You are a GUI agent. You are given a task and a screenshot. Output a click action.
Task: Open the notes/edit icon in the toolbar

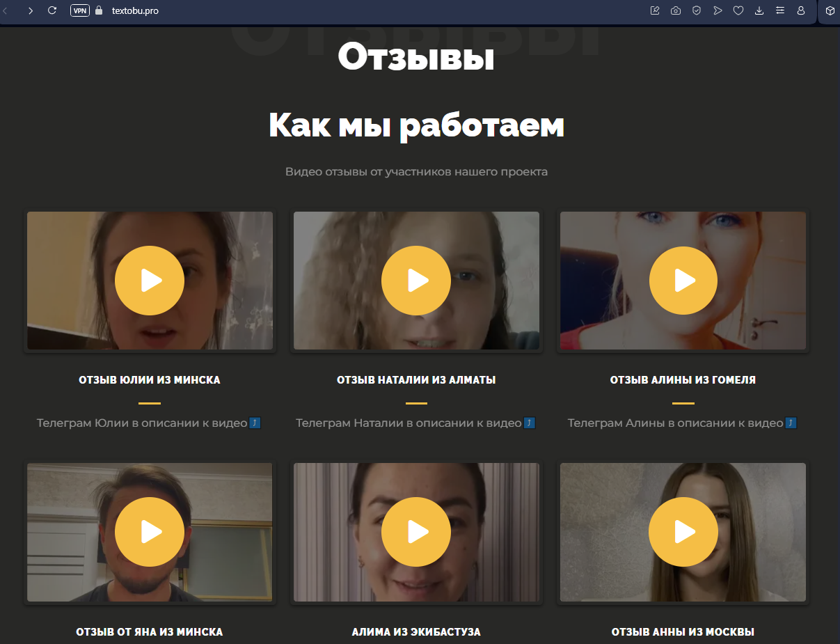pos(655,10)
